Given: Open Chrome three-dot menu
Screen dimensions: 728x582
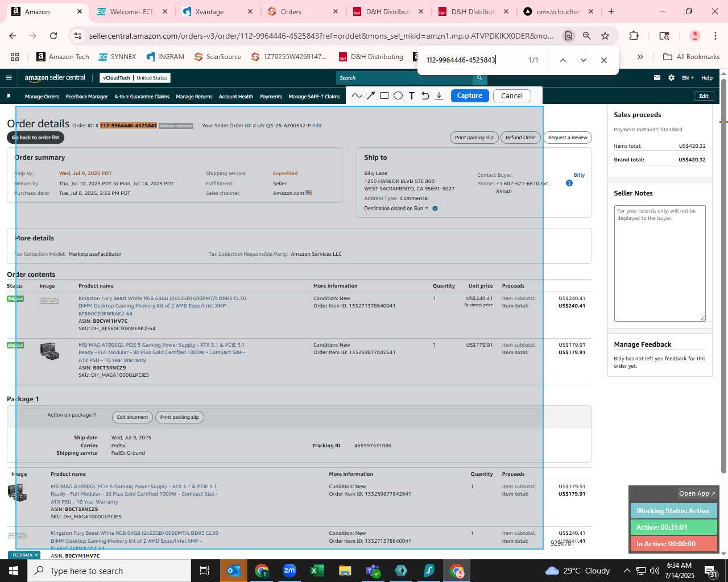Looking at the screenshot, I should click(715, 36).
